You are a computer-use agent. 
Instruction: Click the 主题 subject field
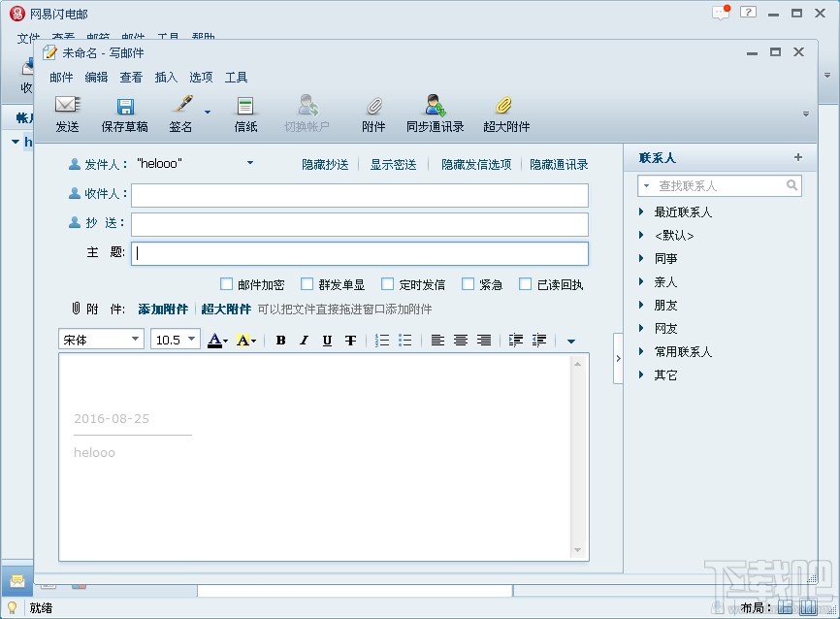pyautogui.click(x=360, y=253)
